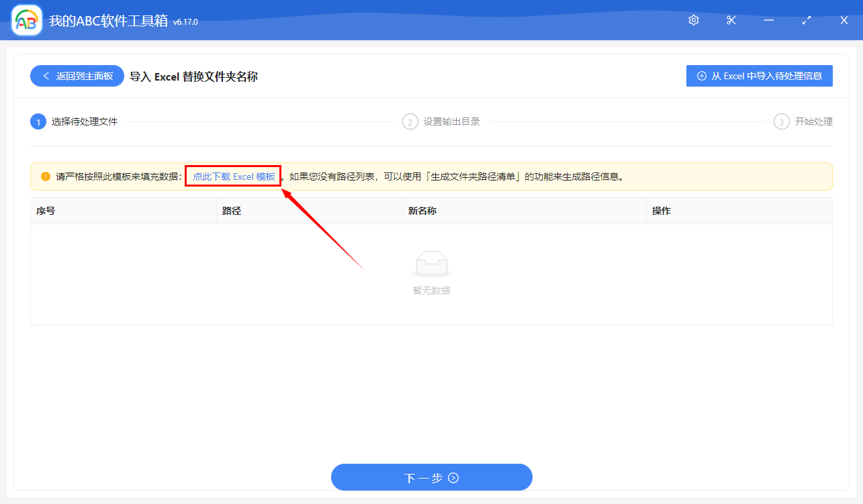
Task: Click the step 2 circle indicator
Action: pos(410,121)
